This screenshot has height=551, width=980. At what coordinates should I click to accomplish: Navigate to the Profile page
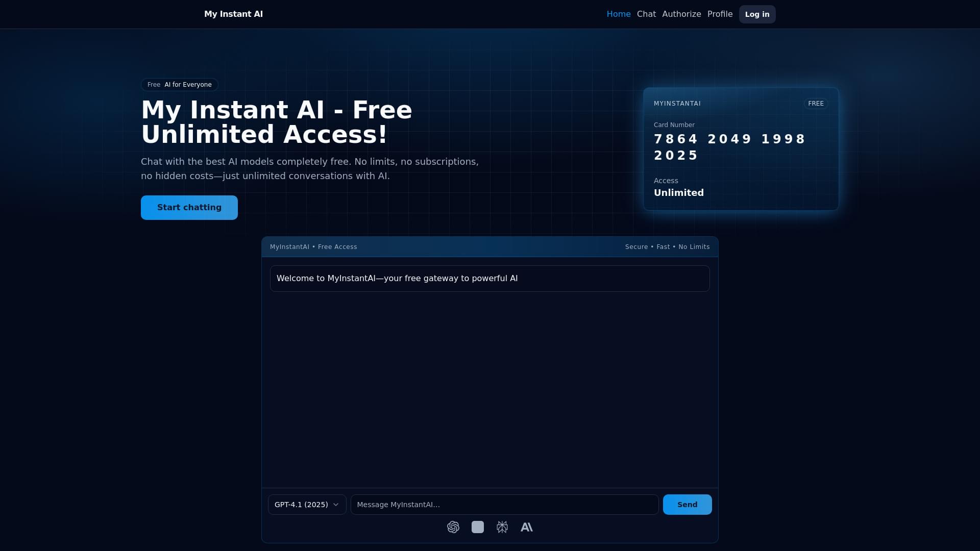719,14
